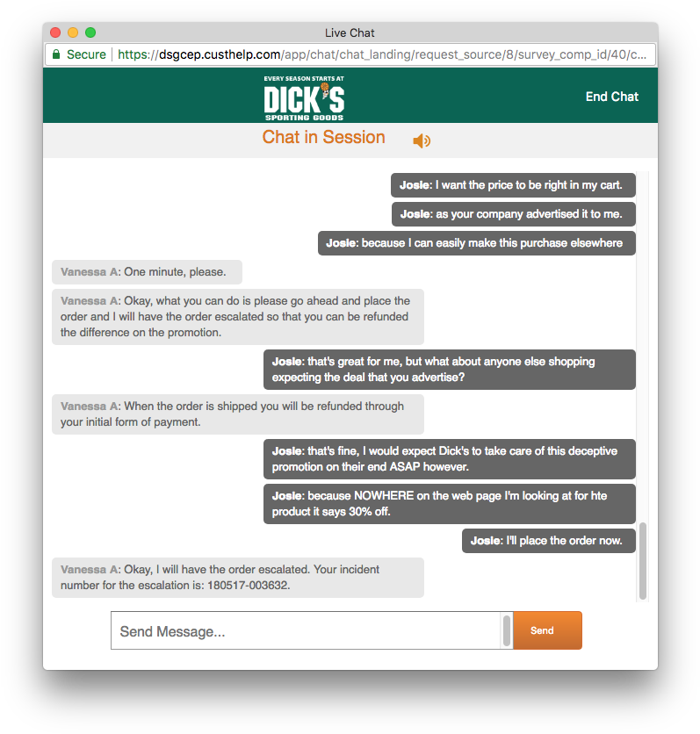
Task: Click Josie's message about deceptive promotion
Action: tap(450, 458)
